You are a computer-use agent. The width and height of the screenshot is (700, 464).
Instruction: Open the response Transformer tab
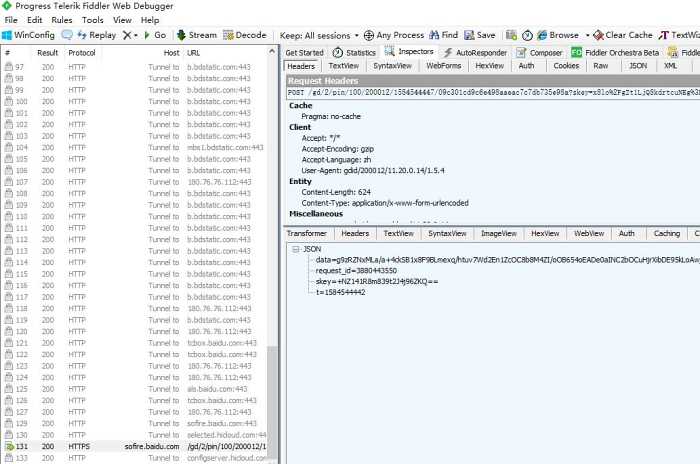pos(307,234)
